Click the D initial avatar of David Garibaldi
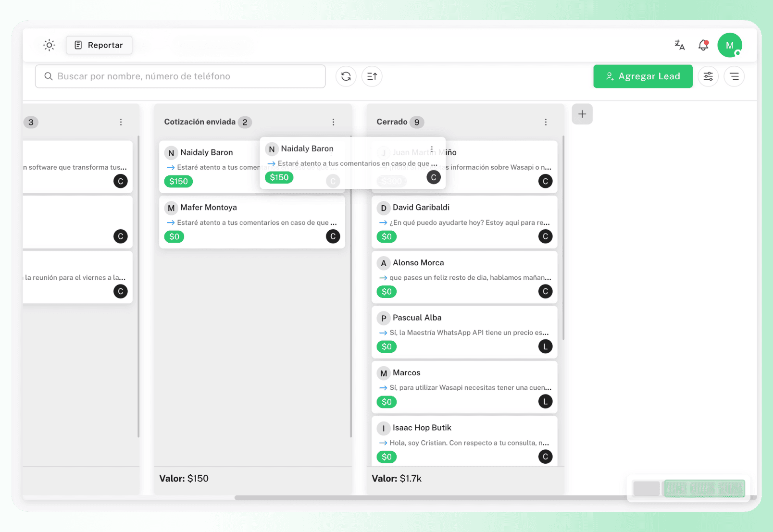 (383, 208)
